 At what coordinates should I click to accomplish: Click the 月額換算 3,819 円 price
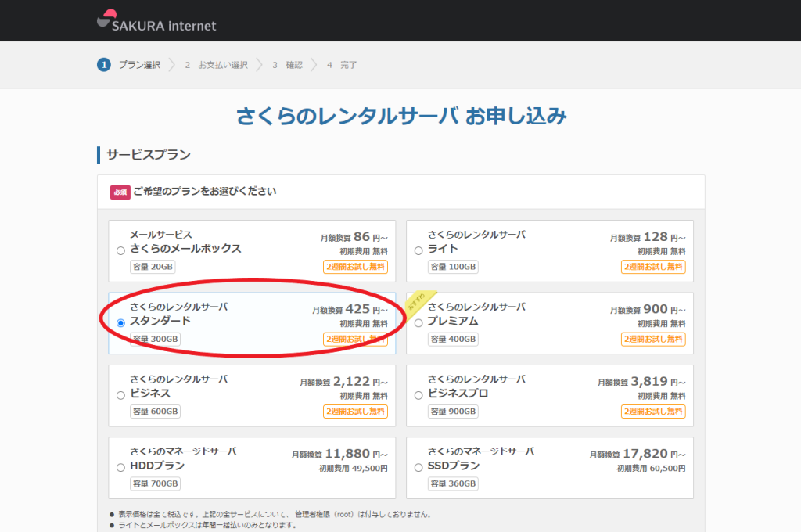[x=641, y=382]
